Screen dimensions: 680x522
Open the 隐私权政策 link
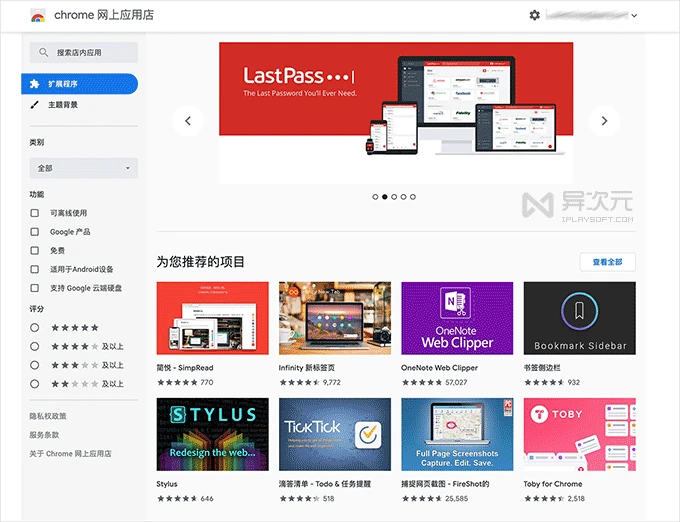[x=48, y=416]
